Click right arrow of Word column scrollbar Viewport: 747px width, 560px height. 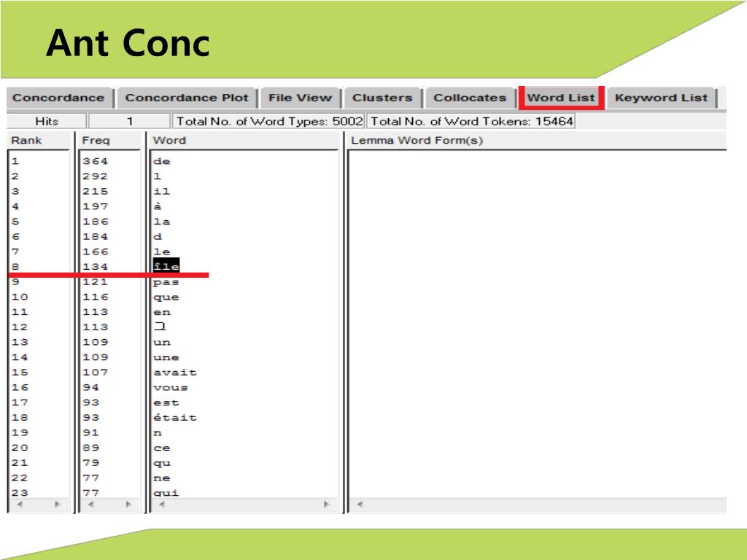[x=326, y=505]
